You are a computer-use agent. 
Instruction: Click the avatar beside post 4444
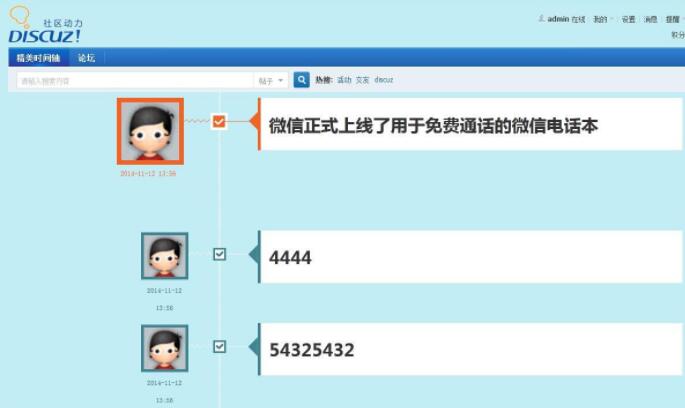click(x=165, y=256)
